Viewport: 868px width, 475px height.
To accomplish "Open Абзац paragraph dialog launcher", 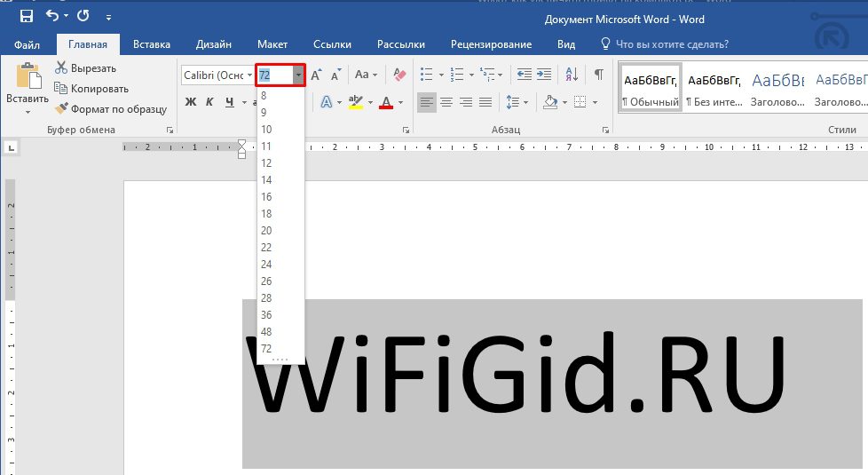I will 605,131.
